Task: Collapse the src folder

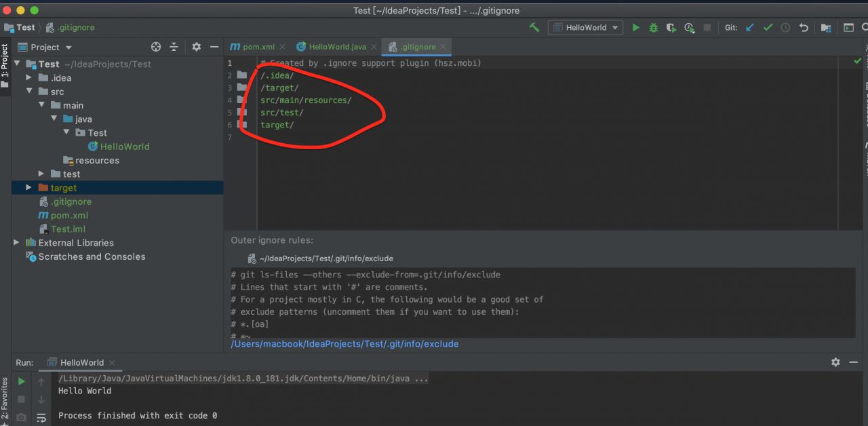Action: point(28,91)
